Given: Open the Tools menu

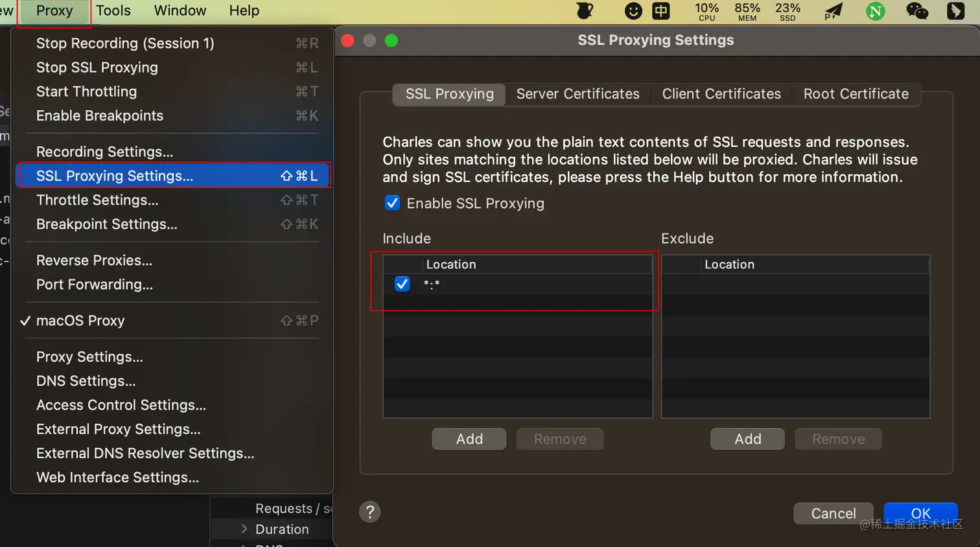Looking at the screenshot, I should 113,10.
